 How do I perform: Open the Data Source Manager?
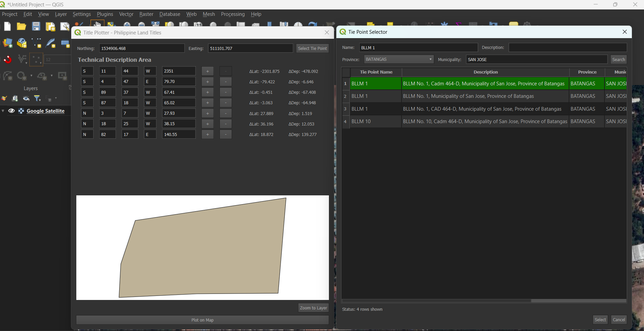[7, 43]
